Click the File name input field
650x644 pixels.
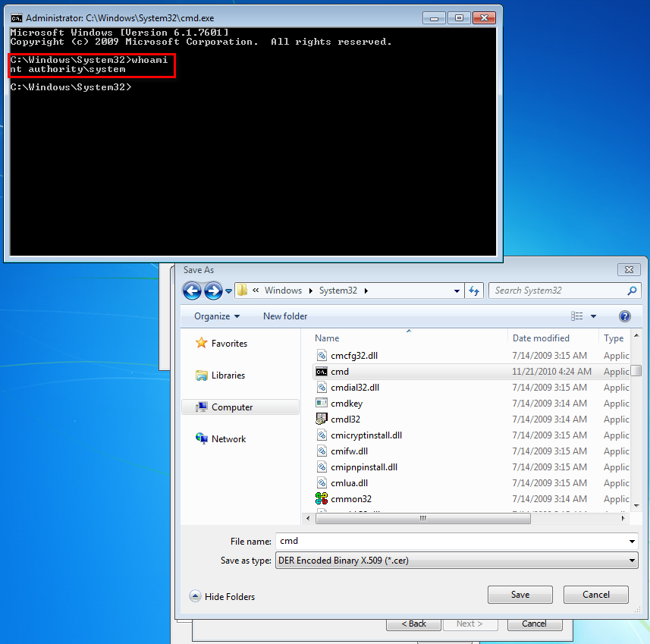[x=452, y=541]
